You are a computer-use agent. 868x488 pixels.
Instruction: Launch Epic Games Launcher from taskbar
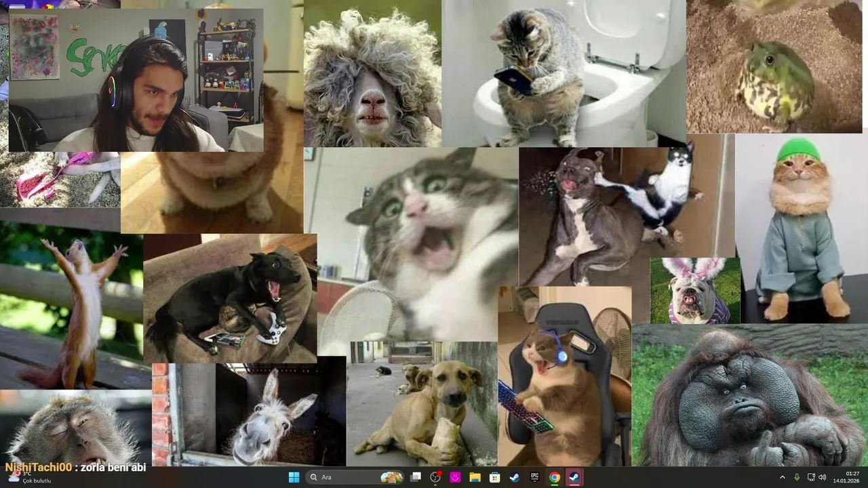[x=534, y=477]
